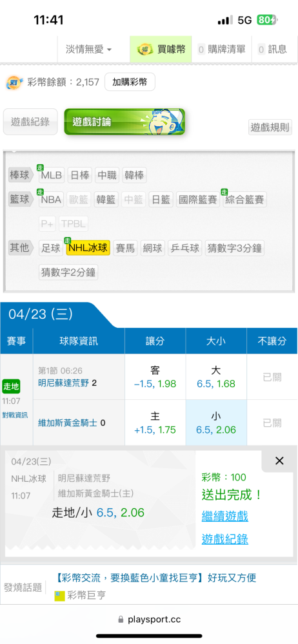Select the 猜數字2分鐘 game
Image resolution: width=298 pixels, height=644 pixels.
[69, 272]
